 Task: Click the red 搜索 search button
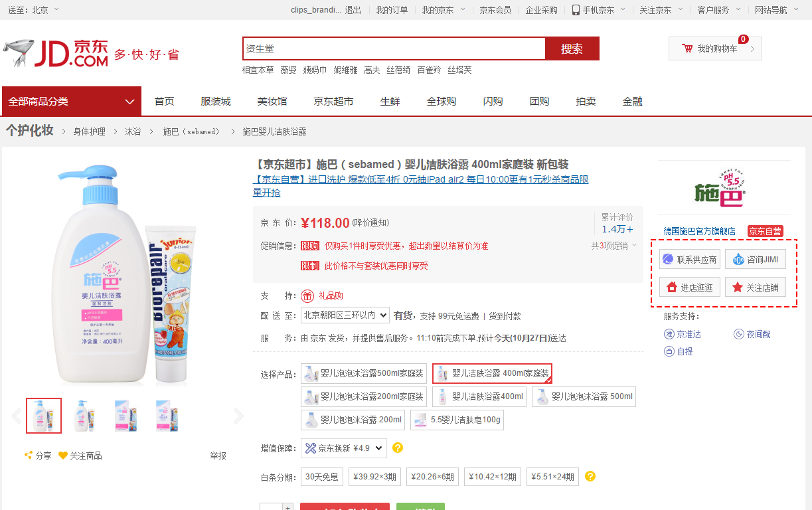pyautogui.click(x=572, y=48)
